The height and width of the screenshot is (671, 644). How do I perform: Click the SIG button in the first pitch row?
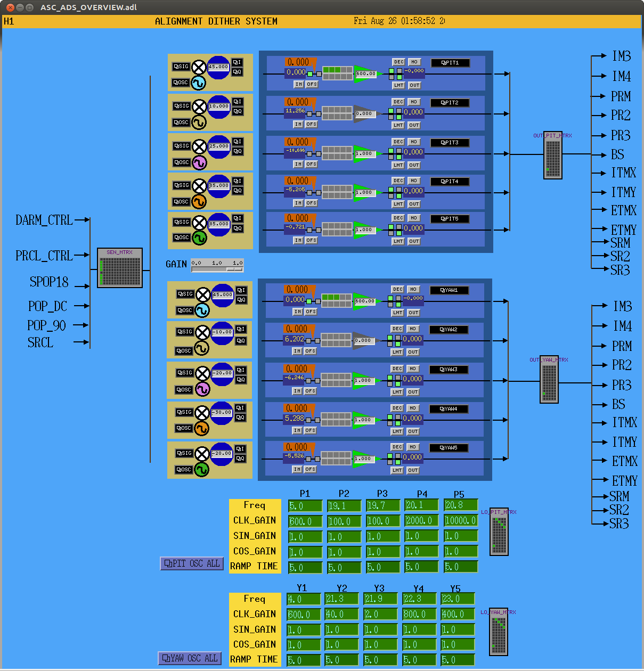tap(181, 67)
